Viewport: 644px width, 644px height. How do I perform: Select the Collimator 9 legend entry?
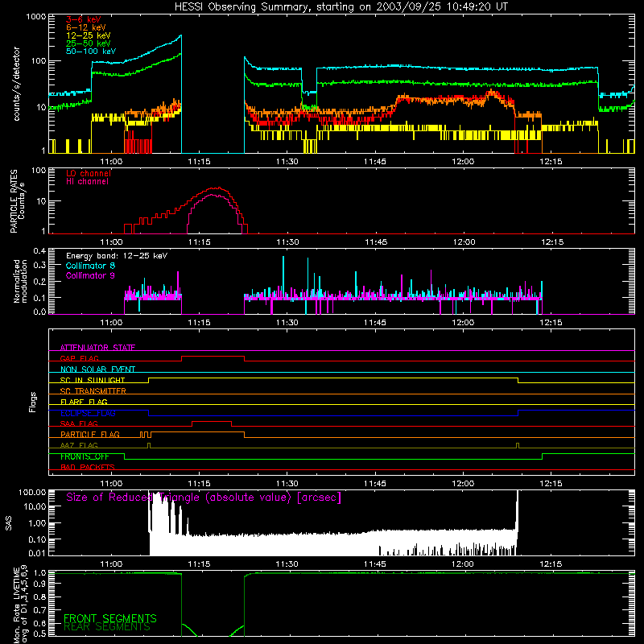click(x=90, y=276)
